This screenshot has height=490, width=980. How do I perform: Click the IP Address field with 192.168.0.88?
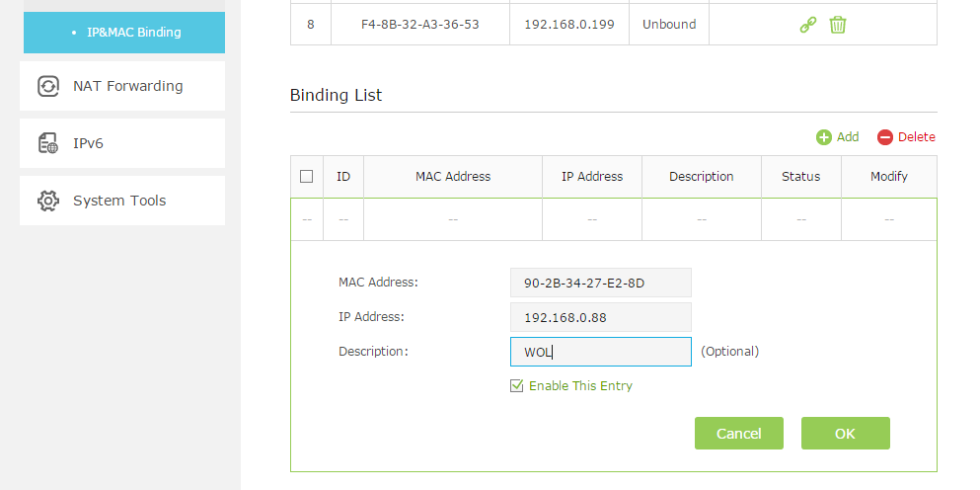(x=601, y=317)
